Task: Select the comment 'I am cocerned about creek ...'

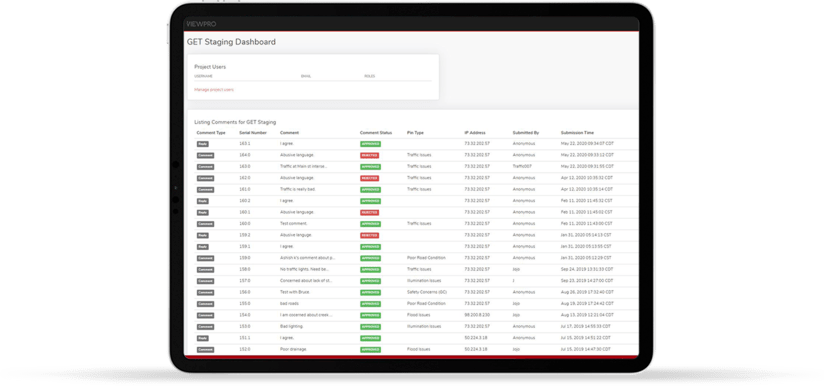Action: click(306, 315)
